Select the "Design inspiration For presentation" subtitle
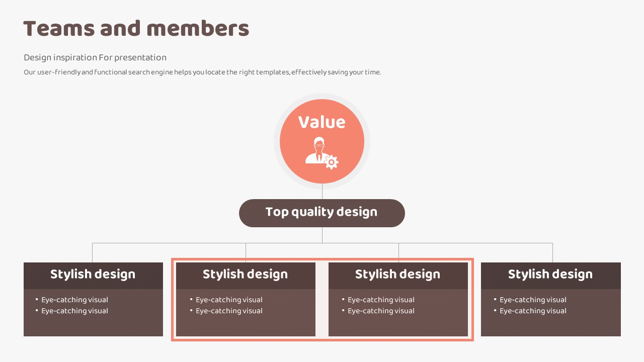This screenshot has width=644, height=362. point(95,57)
